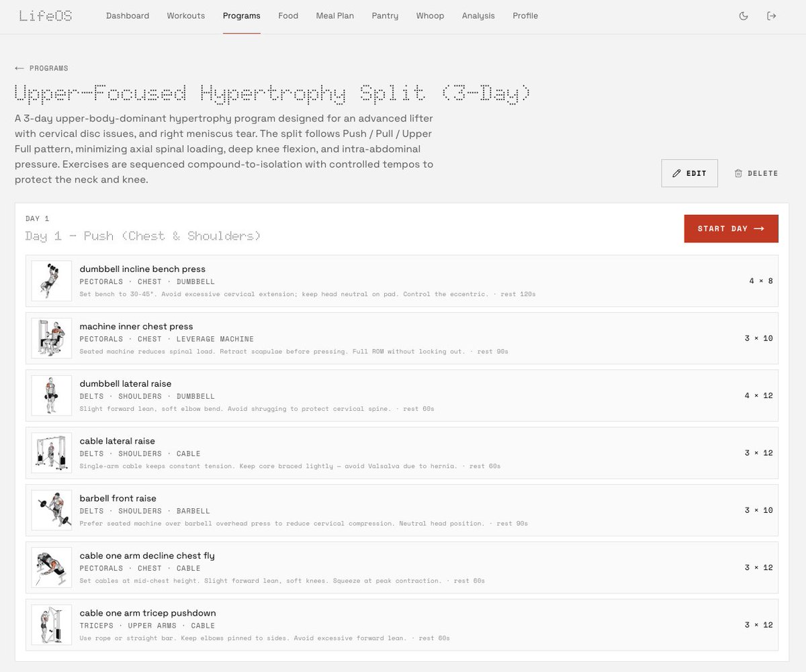Click 'Day 1 – Push (Chest & Shoulders)' heading

[143, 236]
